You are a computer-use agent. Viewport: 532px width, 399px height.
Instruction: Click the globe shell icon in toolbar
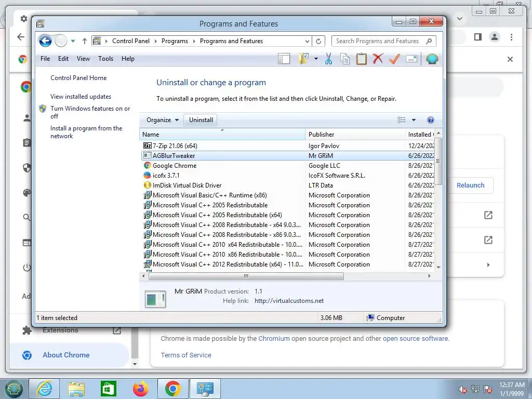(x=432, y=59)
